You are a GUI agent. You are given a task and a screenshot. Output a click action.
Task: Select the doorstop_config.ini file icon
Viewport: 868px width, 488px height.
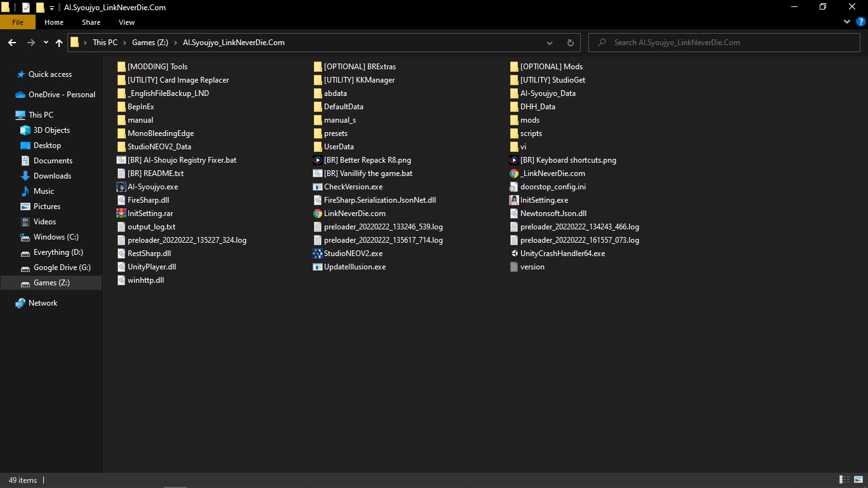click(x=514, y=187)
